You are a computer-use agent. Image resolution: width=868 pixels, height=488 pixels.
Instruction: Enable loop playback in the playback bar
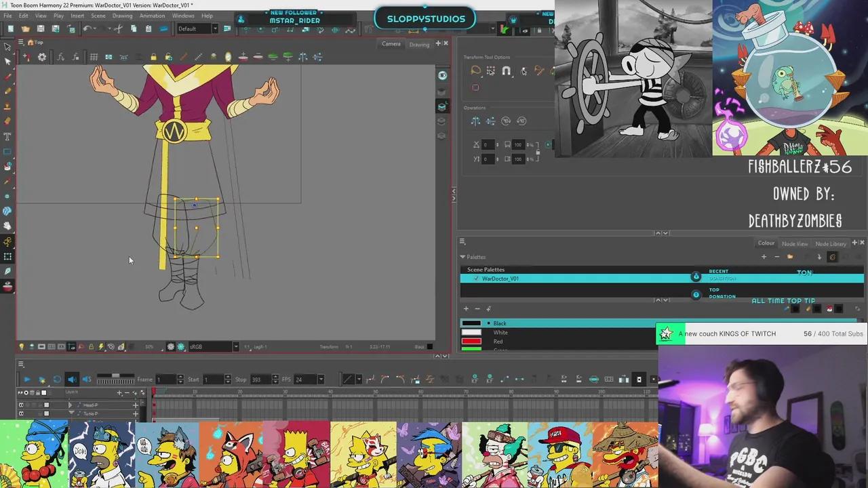tap(57, 380)
